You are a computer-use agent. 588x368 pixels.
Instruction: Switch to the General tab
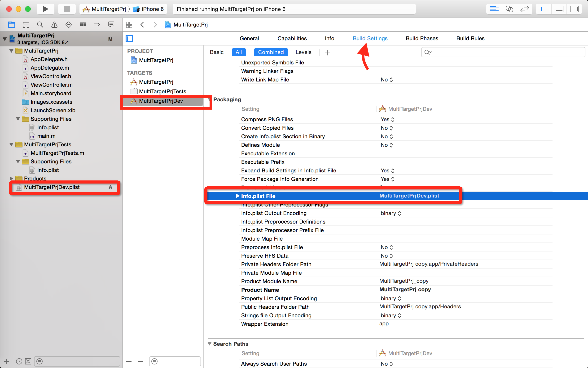click(x=249, y=38)
